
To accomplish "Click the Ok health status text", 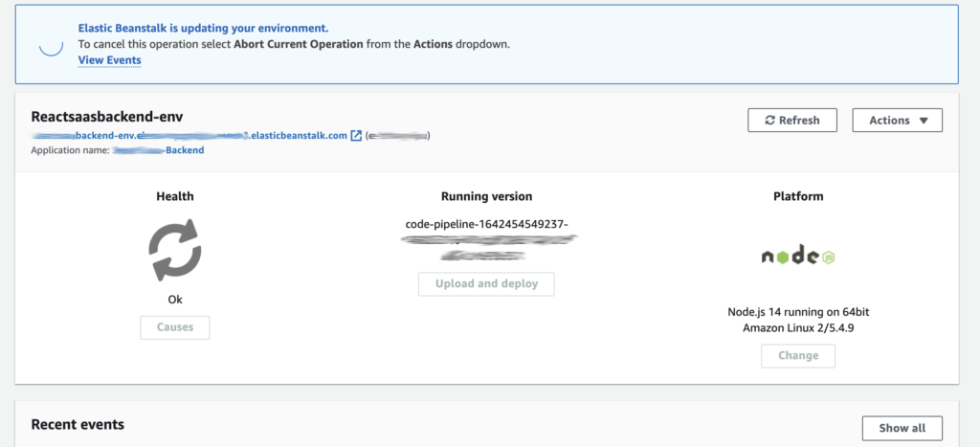I will click(175, 300).
